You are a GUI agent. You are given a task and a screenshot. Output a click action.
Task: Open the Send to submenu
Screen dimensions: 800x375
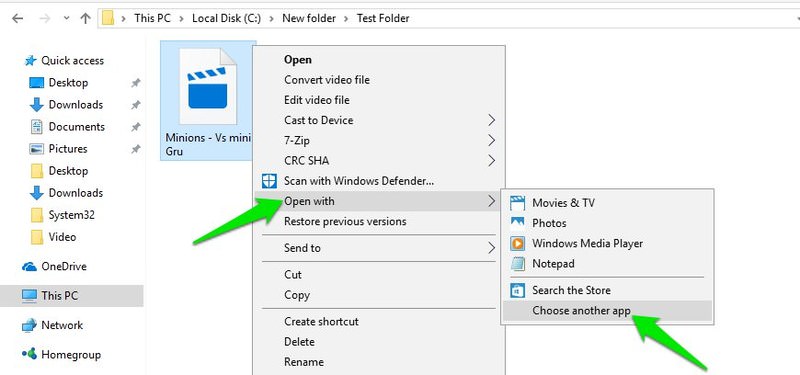click(379, 248)
